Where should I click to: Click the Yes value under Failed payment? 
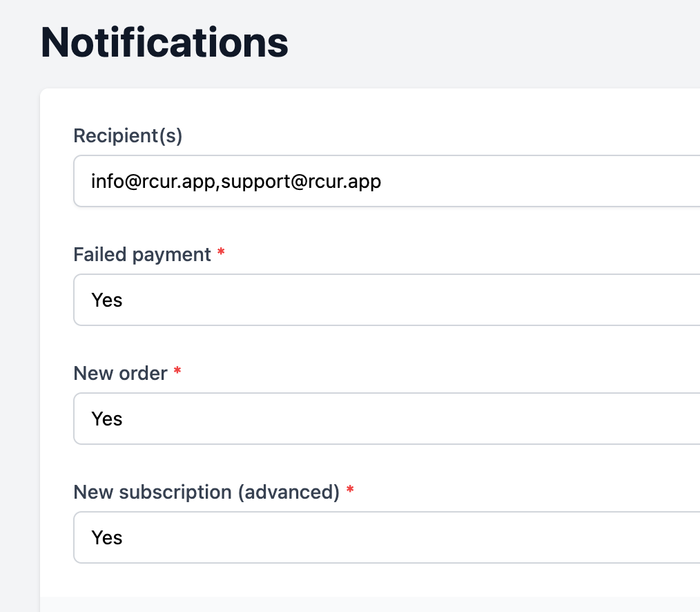[107, 300]
